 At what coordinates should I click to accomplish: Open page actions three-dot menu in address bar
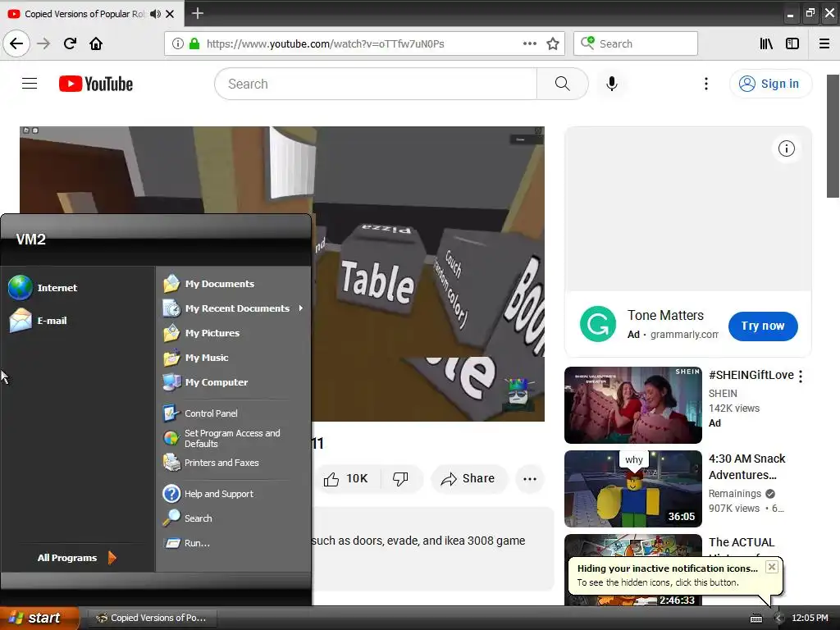[x=529, y=43]
